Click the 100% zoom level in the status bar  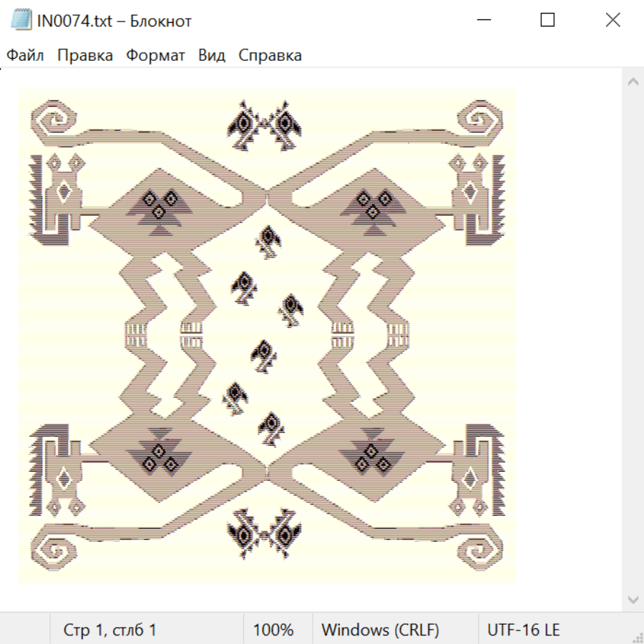[x=273, y=630]
